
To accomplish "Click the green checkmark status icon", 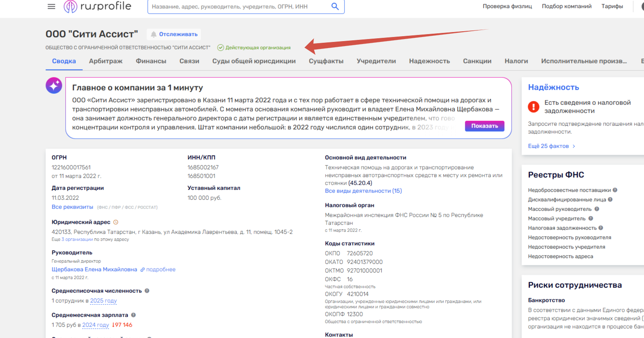I will [221, 48].
